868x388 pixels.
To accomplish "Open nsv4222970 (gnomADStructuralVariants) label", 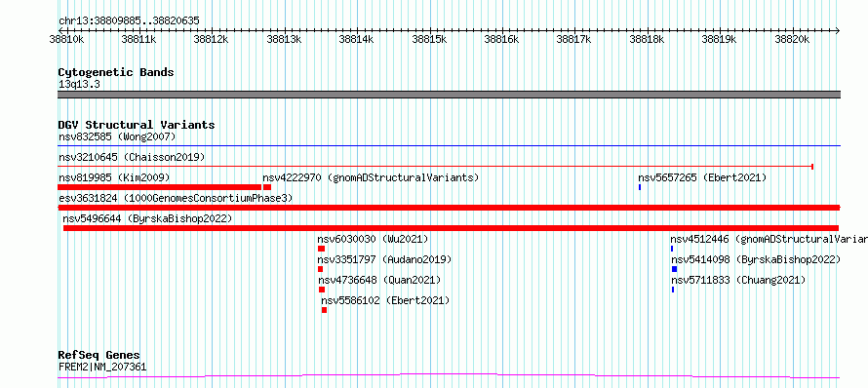I will point(371,177).
